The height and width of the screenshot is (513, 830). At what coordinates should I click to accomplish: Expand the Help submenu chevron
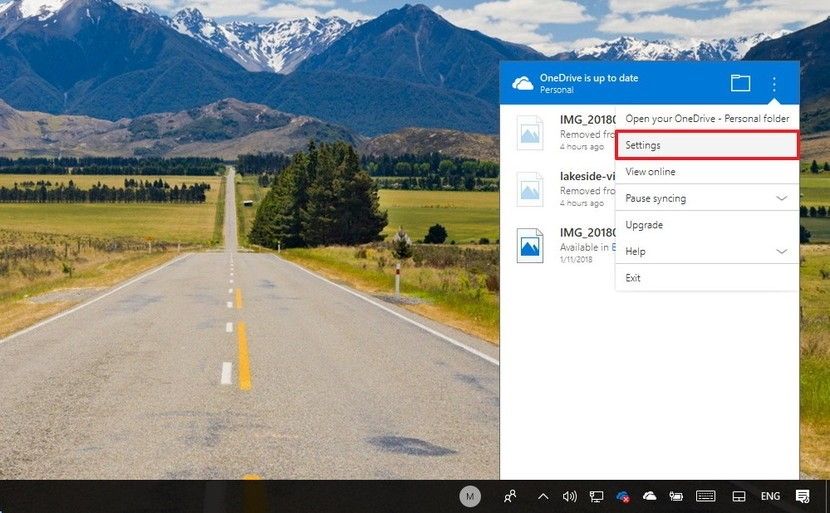click(x=781, y=252)
